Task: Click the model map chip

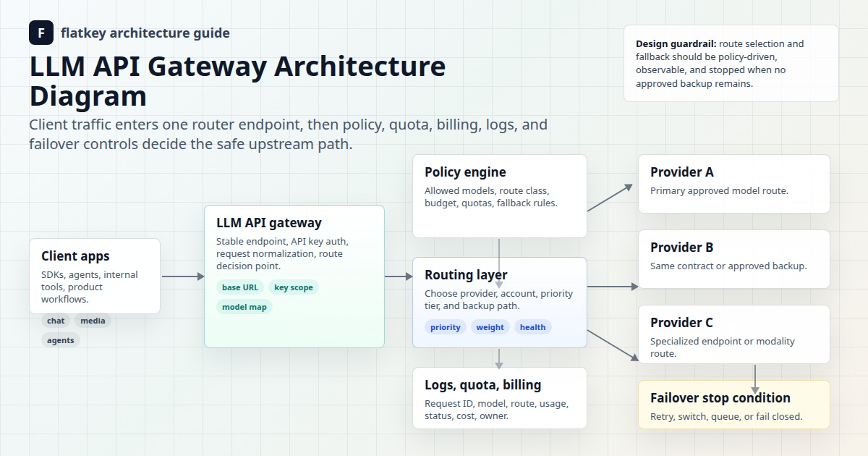Action: [x=244, y=307]
